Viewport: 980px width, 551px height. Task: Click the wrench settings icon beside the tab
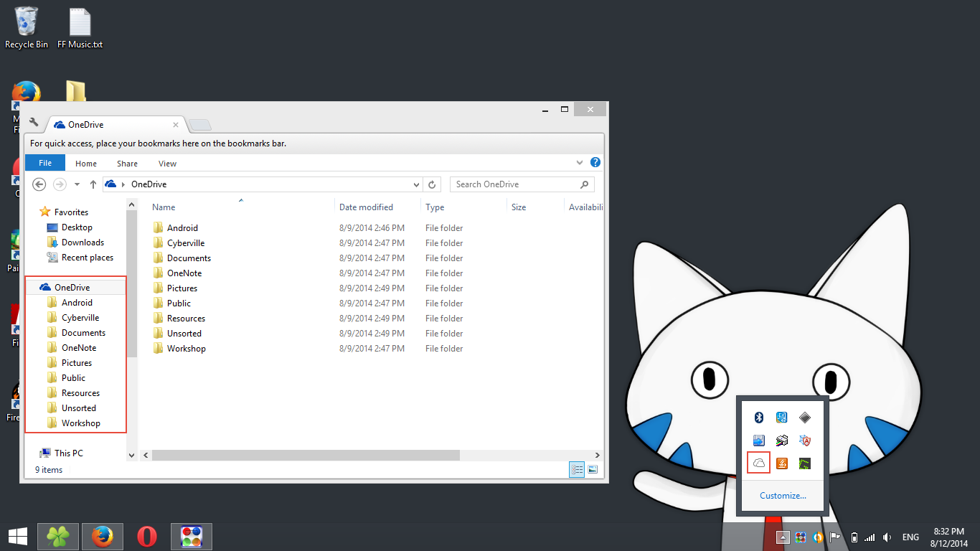point(34,123)
